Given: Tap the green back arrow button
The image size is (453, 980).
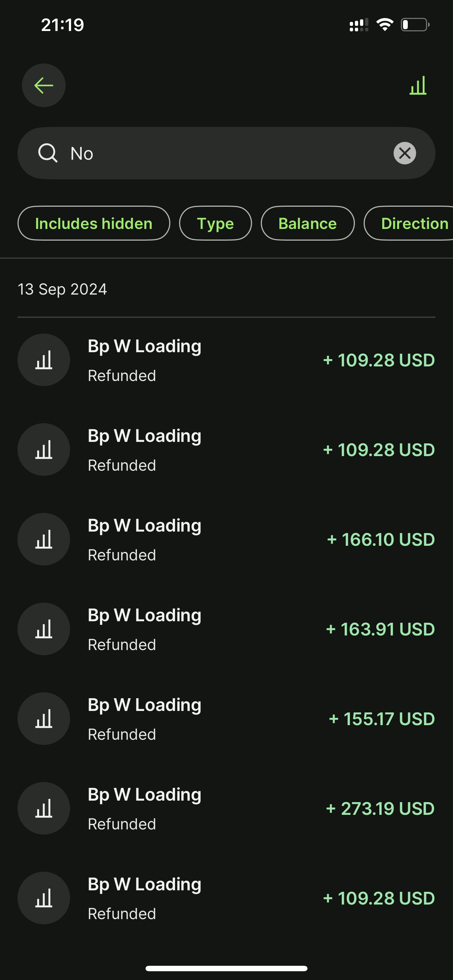Looking at the screenshot, I should click(x=43, y=85).
